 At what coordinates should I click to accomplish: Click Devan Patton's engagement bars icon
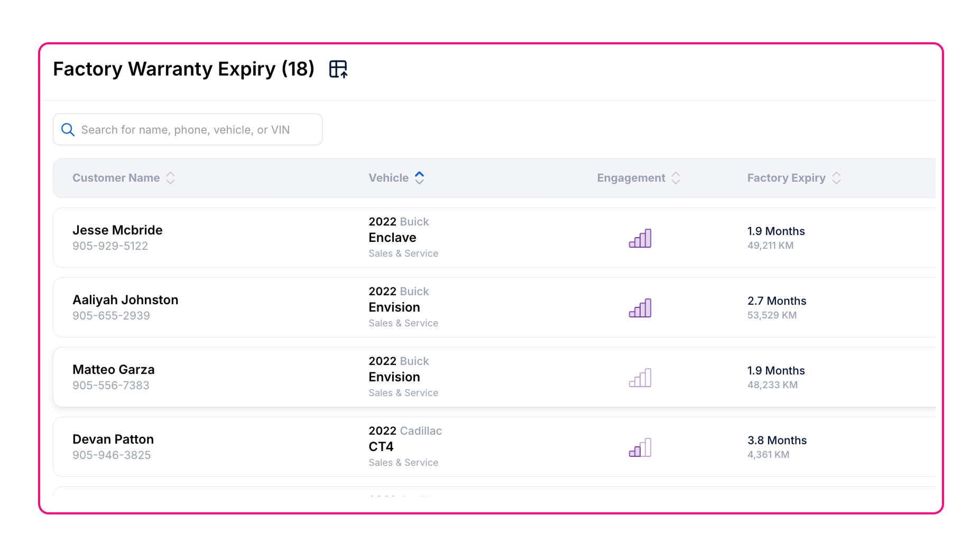coord(640,447)
